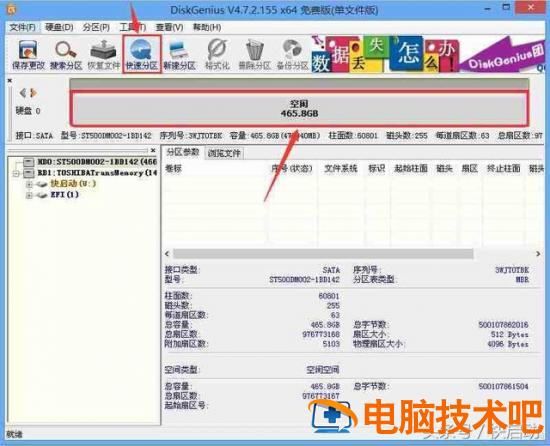
Task: Open the 搜索分区 (Search Partitions) tool
Action: 66,55
